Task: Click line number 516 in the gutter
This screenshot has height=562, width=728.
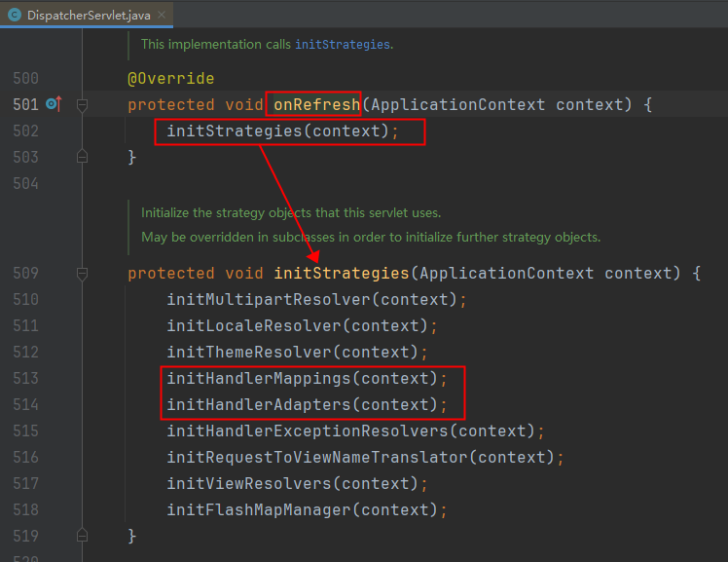Action: pyautogui.click(x=25, y=458)
